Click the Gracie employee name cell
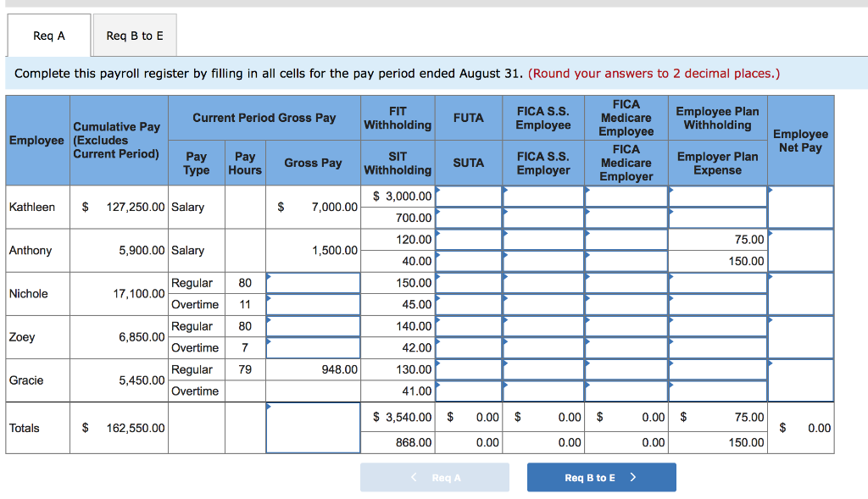The image size is (868, 499). click(37, 380)
